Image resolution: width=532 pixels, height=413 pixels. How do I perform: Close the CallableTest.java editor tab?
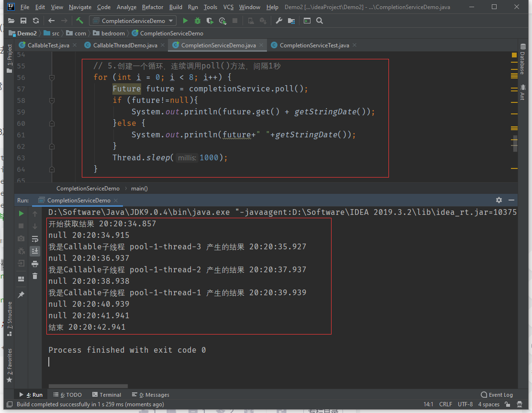[75, 45]
